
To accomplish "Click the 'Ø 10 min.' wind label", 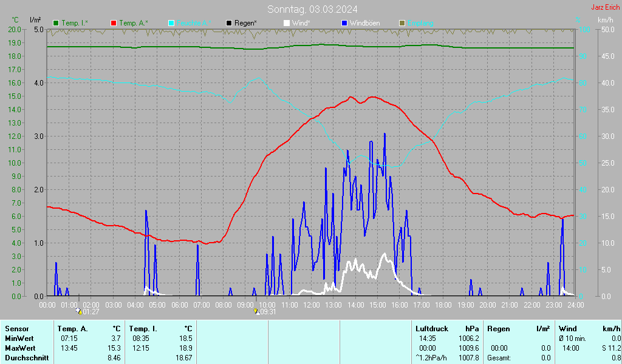I will point(572,339).
